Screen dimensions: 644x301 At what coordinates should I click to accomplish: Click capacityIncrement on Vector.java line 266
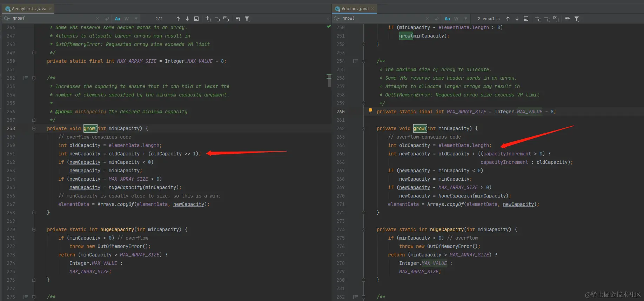[504, 162]
